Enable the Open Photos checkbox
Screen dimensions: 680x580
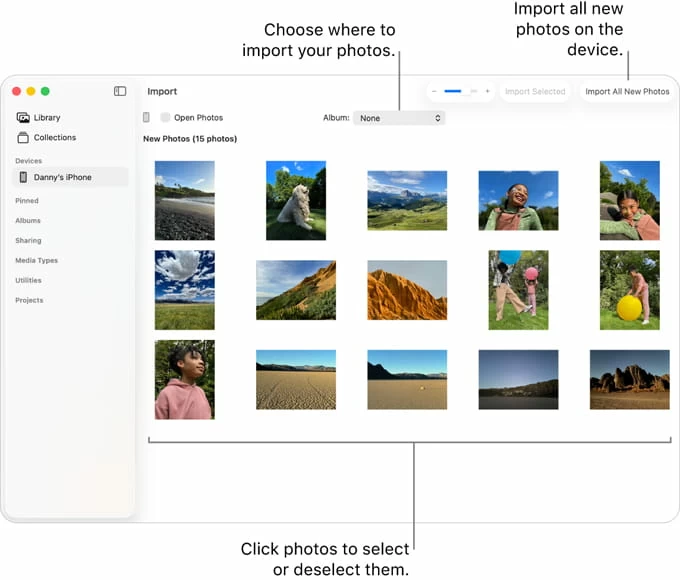click(165, 118)
